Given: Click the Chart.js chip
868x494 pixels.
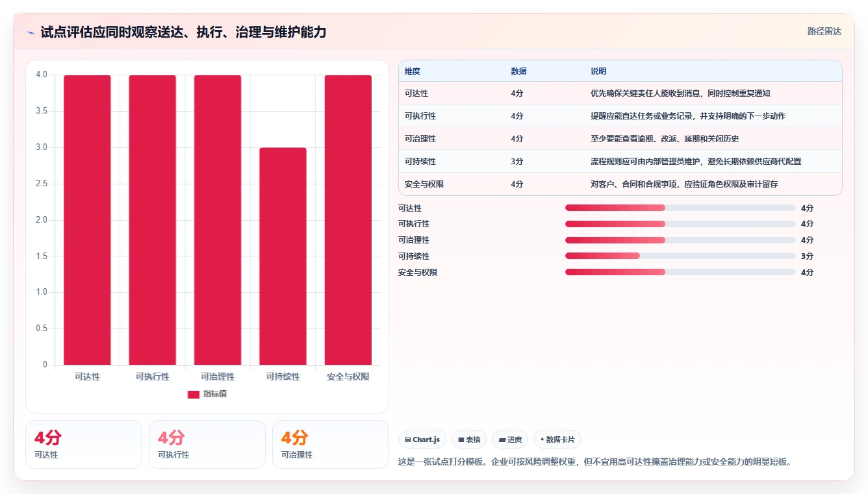Looking at the screenshot, I should point(422,439).
